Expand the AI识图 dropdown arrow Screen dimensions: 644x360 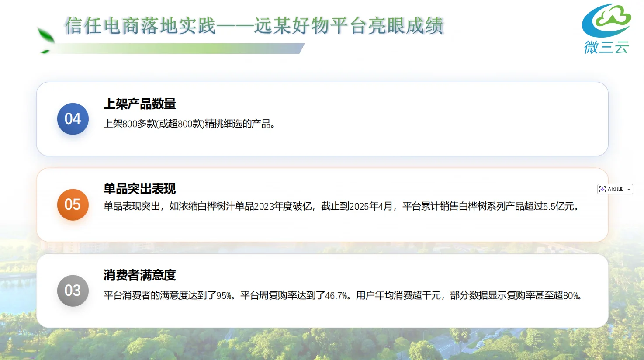pos(629,189)
